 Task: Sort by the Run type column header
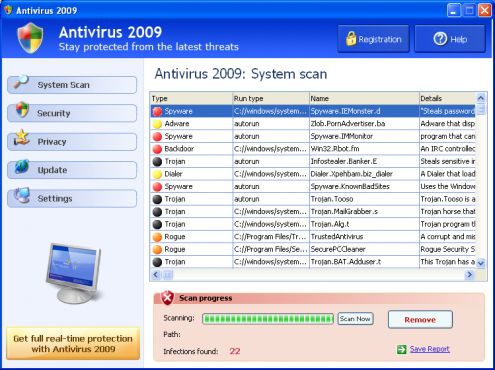(271, 99)
